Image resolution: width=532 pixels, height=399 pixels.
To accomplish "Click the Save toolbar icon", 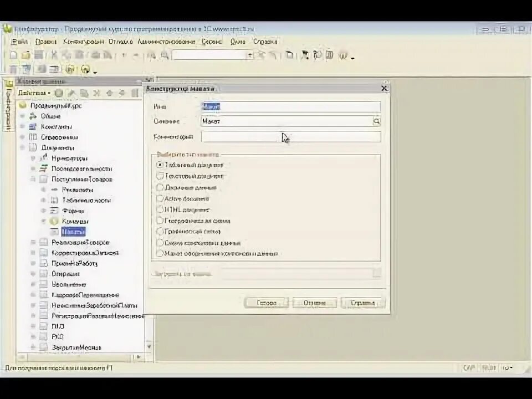I will tap(39, 55).
